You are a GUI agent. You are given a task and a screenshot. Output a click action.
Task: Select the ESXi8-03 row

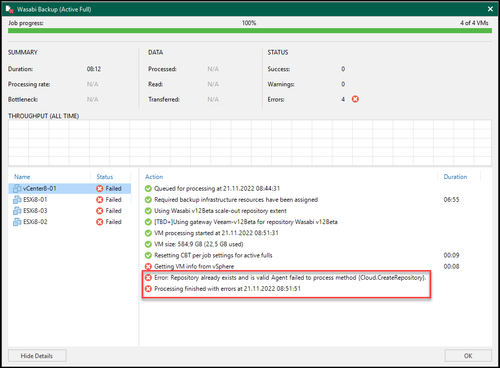(x=70, y=211)
